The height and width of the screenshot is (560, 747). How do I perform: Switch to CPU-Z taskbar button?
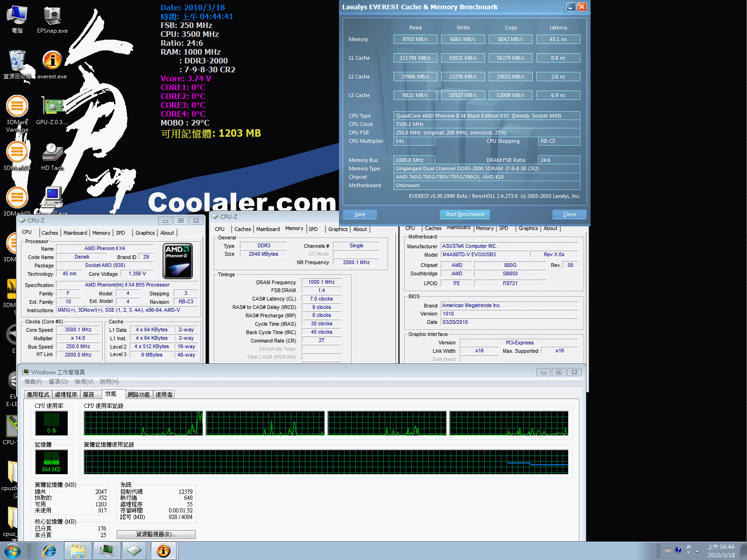134,551
